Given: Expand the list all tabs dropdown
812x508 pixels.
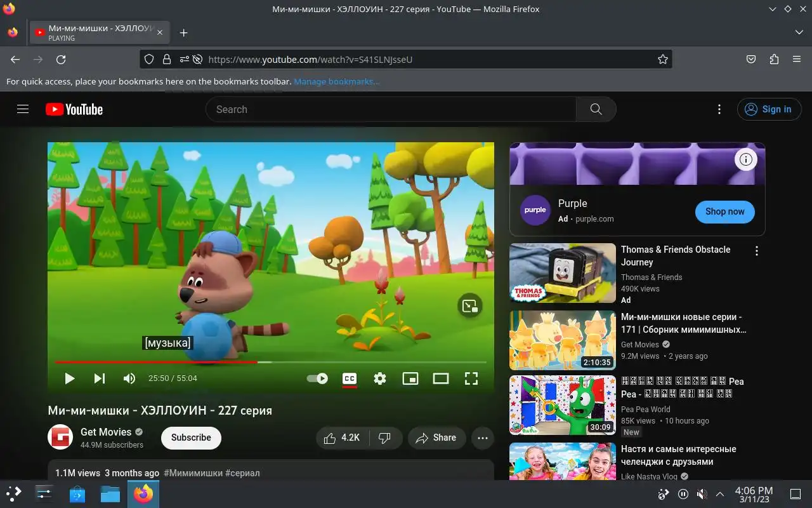Looking at the screenshot, I should (x=799, y=32).
